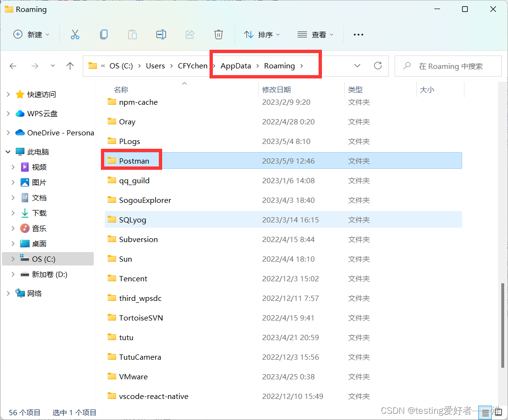Select 桌面 in the navigation pane

tap(39, 243)
